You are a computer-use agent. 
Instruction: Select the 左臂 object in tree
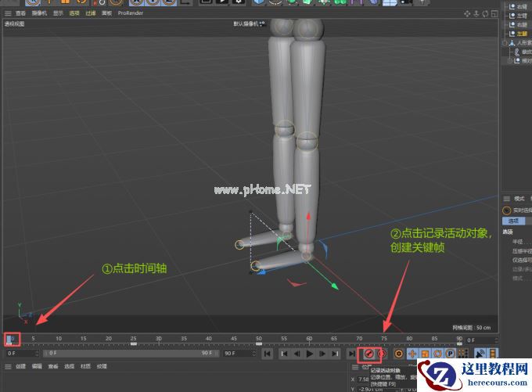(522, 16)
